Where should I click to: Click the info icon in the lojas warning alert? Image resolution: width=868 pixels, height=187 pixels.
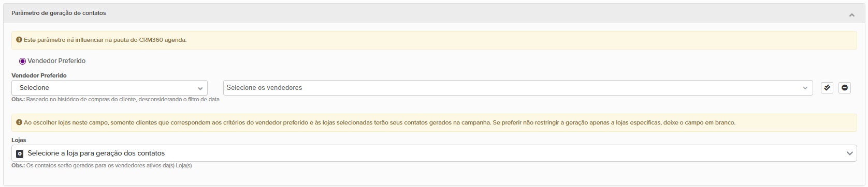[19, 122]
